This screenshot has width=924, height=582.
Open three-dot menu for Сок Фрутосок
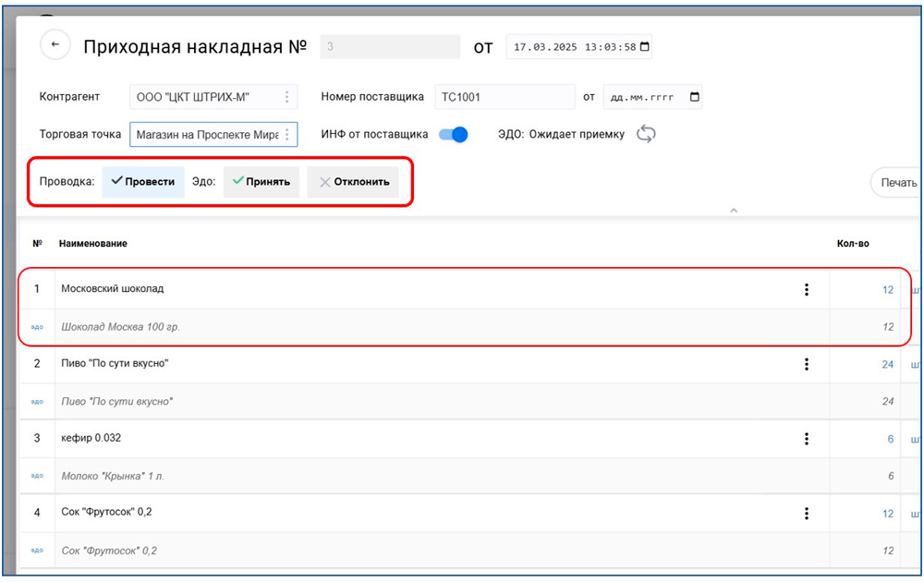[807, 514]
